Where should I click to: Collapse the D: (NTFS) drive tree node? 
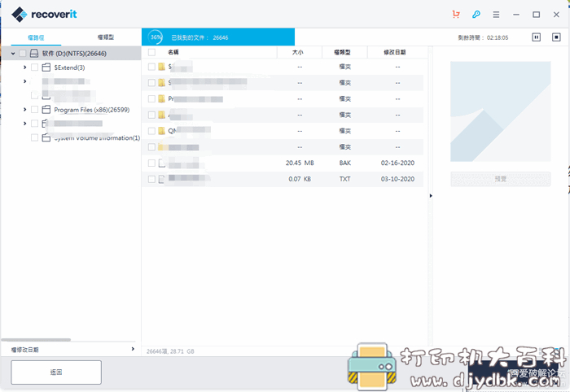13,54
